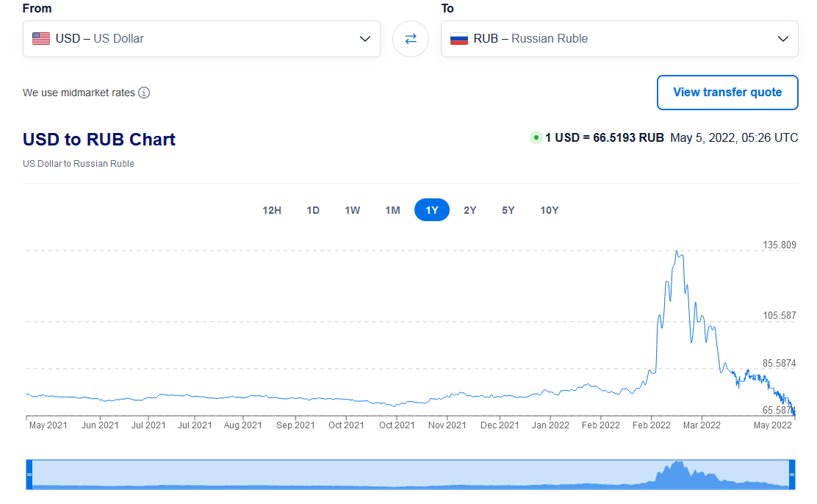Show the 5Y chart history
817x504 pixels.
(x=508, y=210)
